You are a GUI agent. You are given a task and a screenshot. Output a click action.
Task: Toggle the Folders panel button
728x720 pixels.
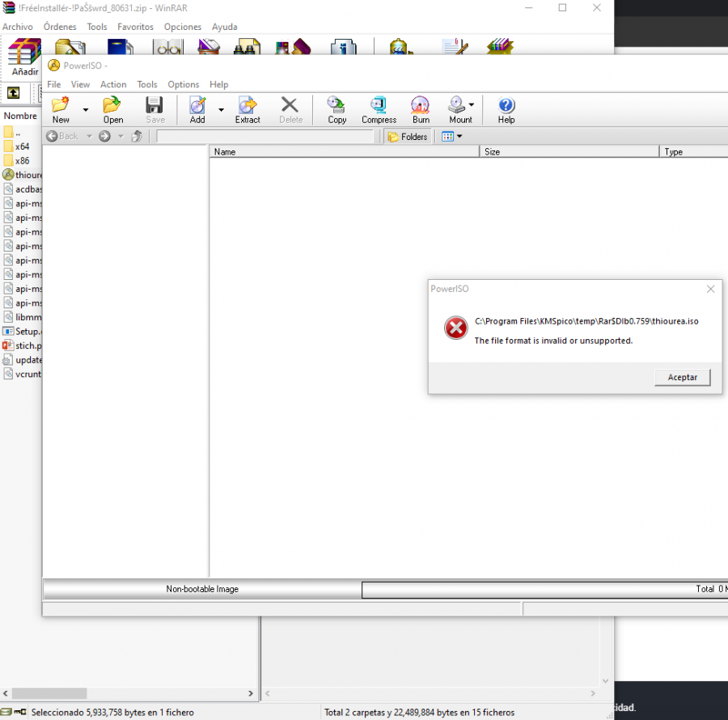(407, 137)
